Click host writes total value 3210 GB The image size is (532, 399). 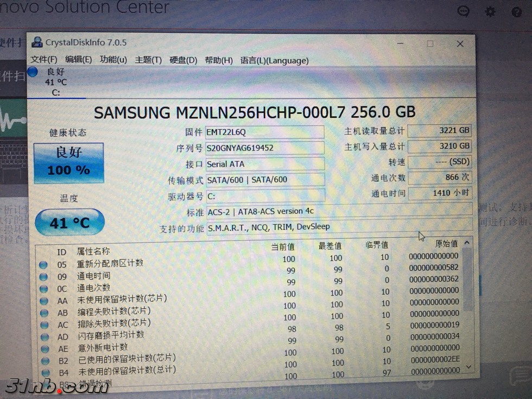[x=440, y=146]
